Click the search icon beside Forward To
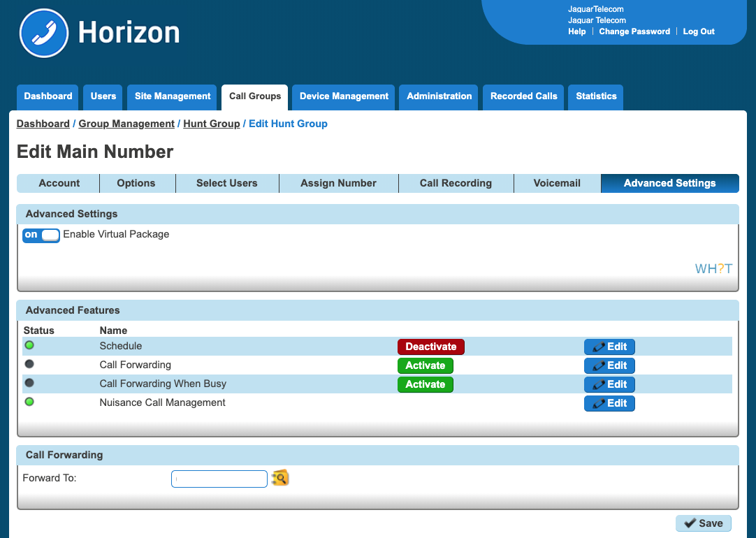The height and width of the screenshot is (538, 756). coord(280,478)
